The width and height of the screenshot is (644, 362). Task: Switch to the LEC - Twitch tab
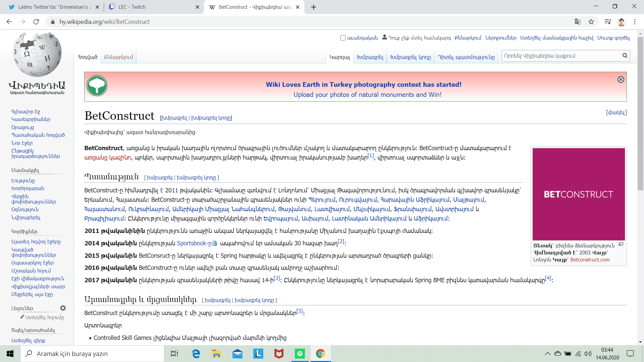tap(154, 7)
